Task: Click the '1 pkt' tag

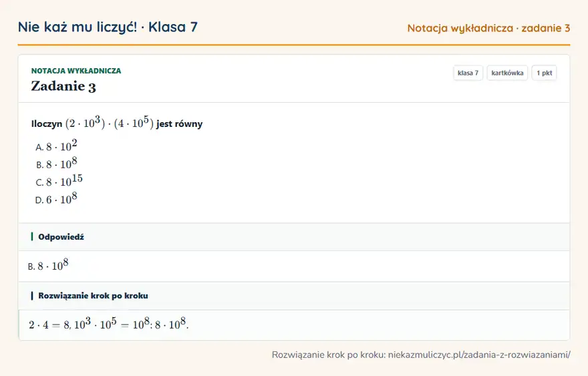Action: 544,73
